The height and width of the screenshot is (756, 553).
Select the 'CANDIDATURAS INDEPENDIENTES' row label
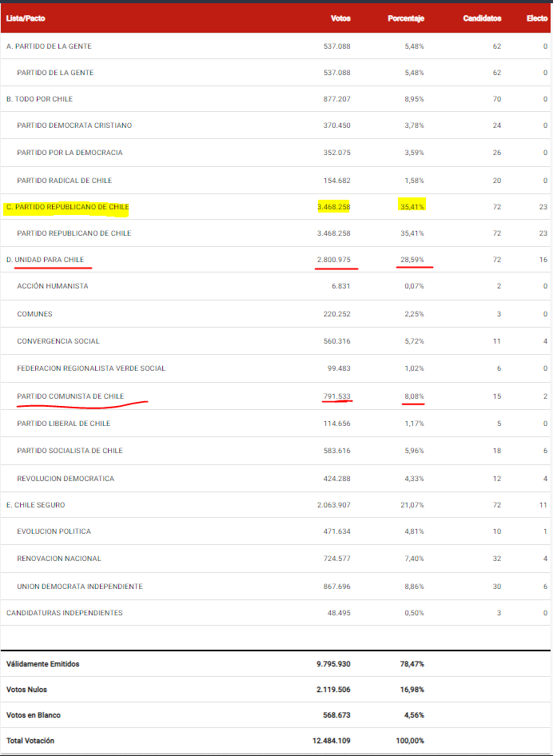pos(65,613)
